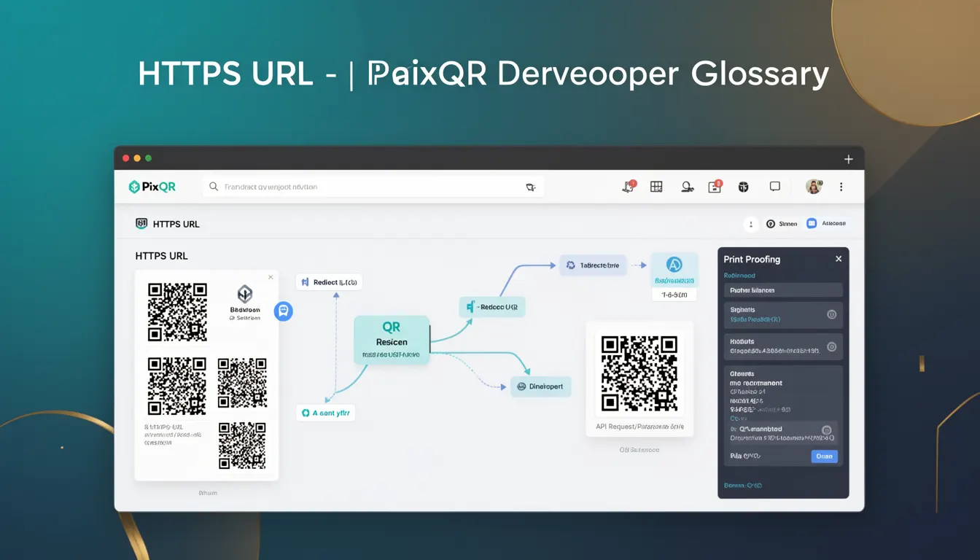Viewport: 980px width, 560px height.
Task: Close the Print Proofing panel
Action: [x=839, y=259]
